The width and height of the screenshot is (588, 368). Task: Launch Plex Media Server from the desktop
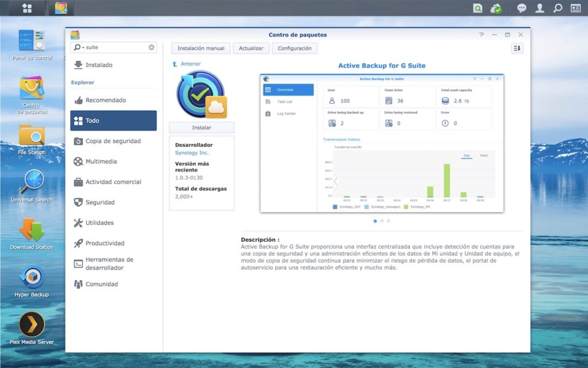click(32, 328)
